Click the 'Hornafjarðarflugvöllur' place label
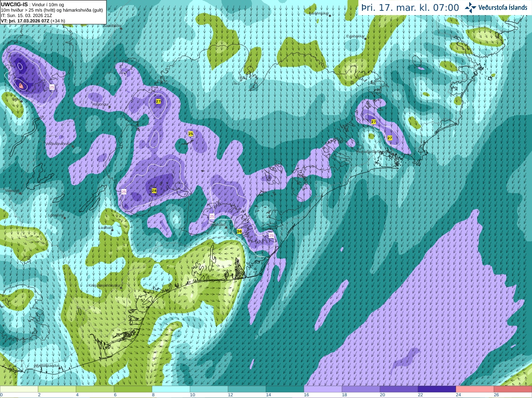 [374, 152]
